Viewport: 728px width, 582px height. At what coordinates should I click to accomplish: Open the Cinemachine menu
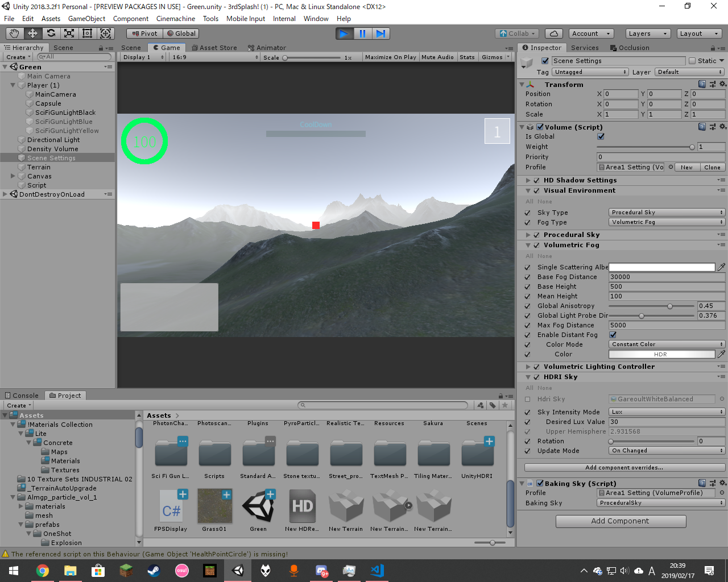pyautogui.click(x=176, y=19)
